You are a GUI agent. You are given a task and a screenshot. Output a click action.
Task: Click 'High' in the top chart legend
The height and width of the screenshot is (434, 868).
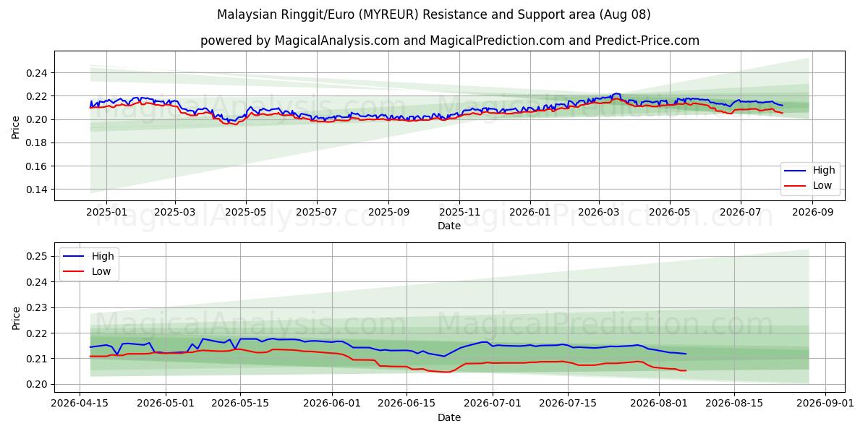click(823, 171)
